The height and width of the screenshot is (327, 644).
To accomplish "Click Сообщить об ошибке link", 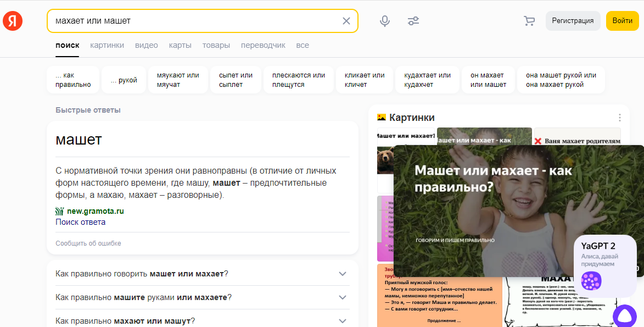I will (88, 243).
